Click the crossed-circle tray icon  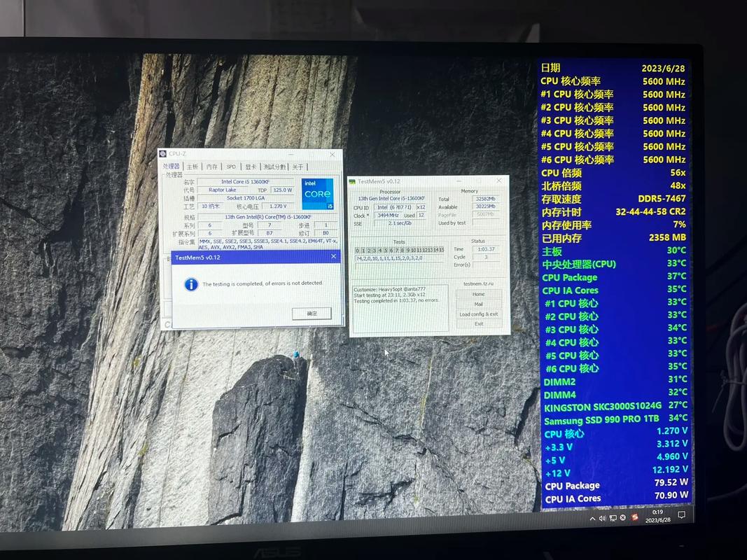click(x=622, y=517)
